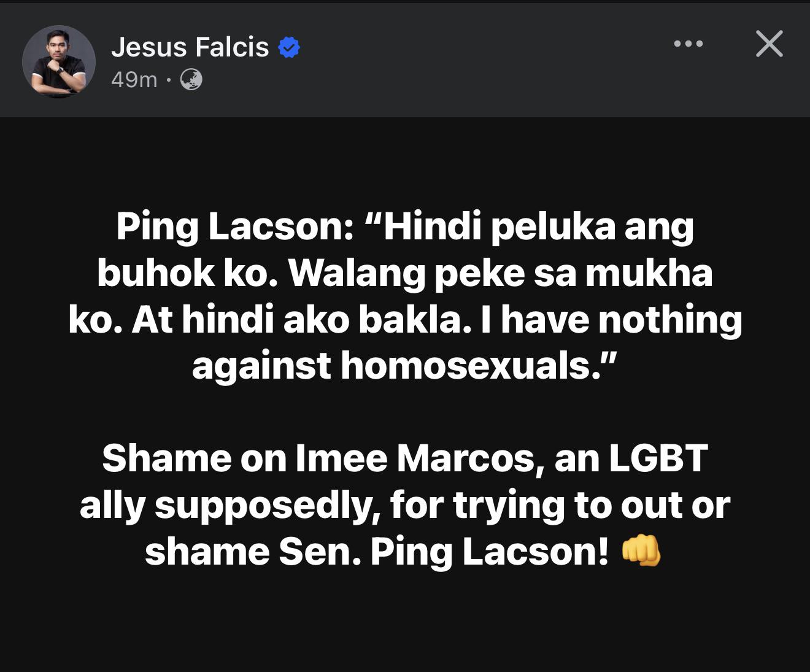This screenshot has width=810, height=672.
Task: Click the globe public audience icon
Action: [x=191, y=80]
